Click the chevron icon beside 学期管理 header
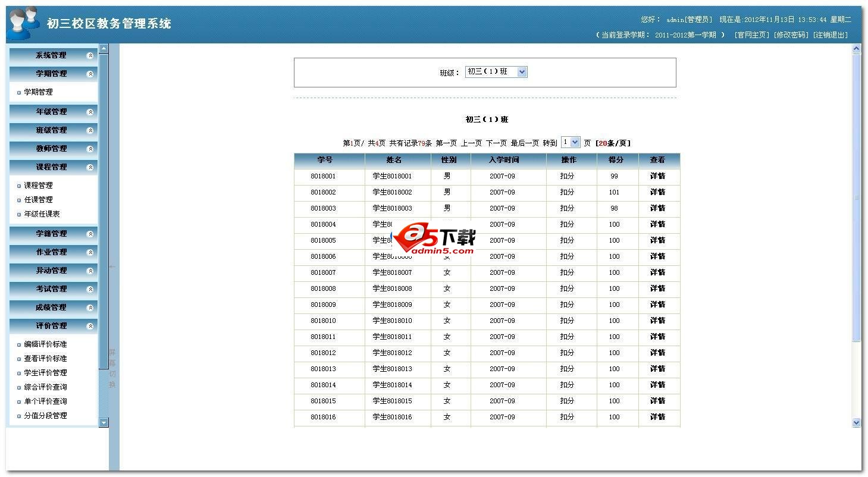This screenshot has width=868, height=477. click(90, 74)
